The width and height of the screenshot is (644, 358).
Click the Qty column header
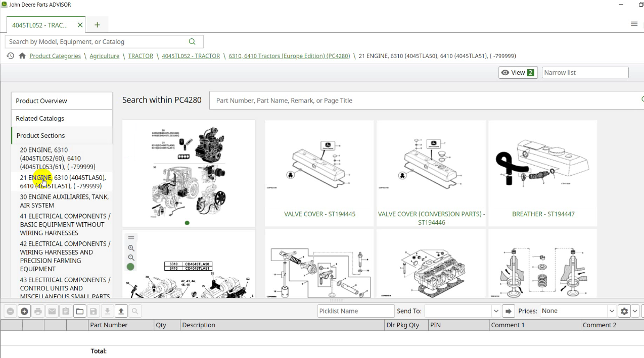[167, 325]
